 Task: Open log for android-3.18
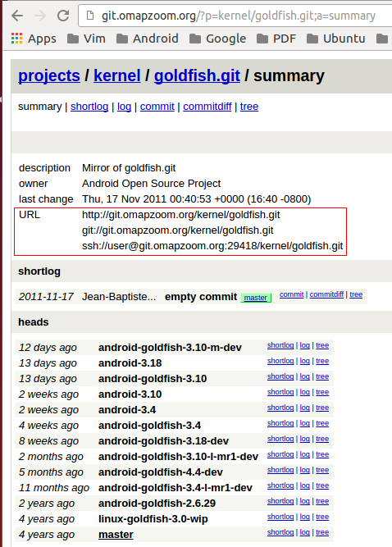(x=305, y=361)
